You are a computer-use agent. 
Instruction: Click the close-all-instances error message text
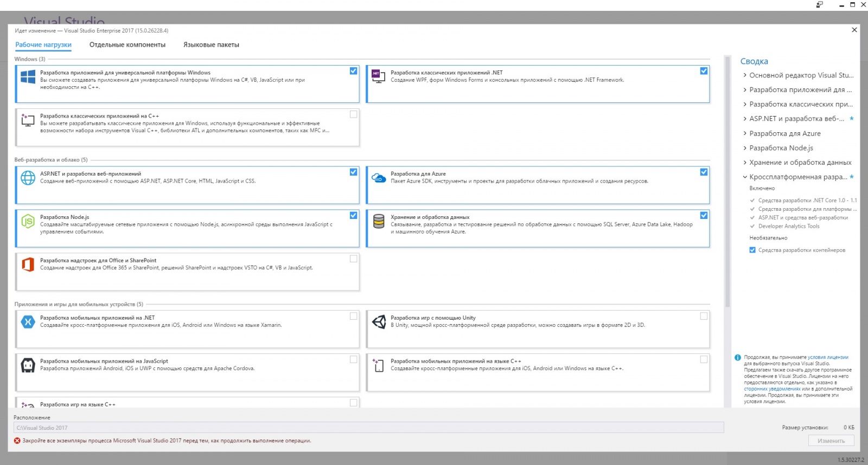(167, 441)
